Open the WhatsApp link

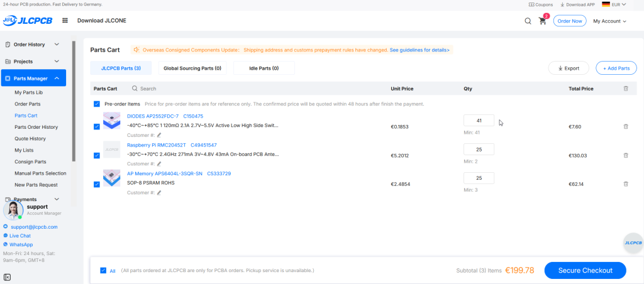(x=21, y=244)
